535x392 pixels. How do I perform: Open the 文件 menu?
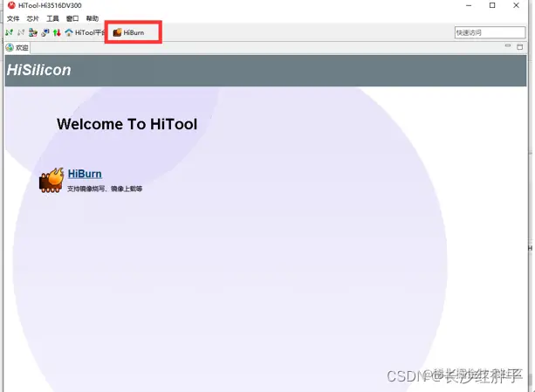(13, 18)
